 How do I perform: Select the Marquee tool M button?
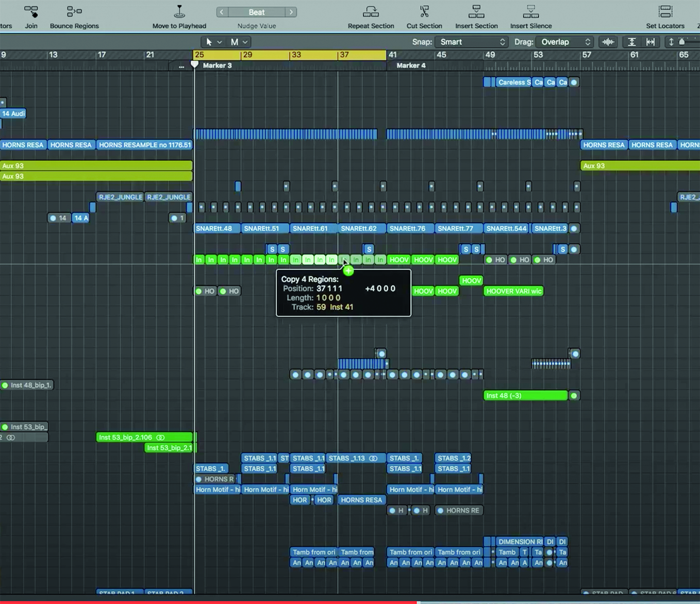235,42
